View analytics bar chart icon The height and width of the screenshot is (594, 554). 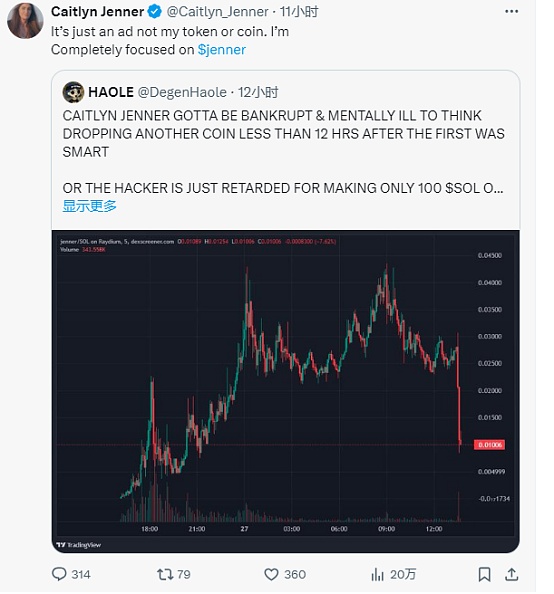pyautogui.click(x=377, y=575)
